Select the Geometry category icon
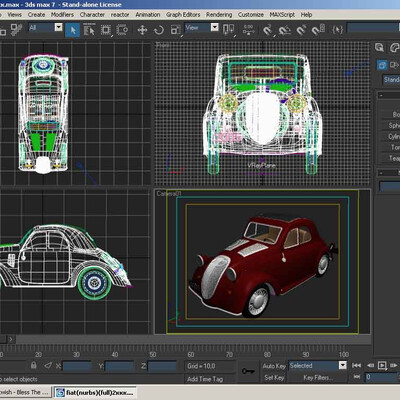The width and height of the screenshot is (400, 400). [x=382, y=65]
